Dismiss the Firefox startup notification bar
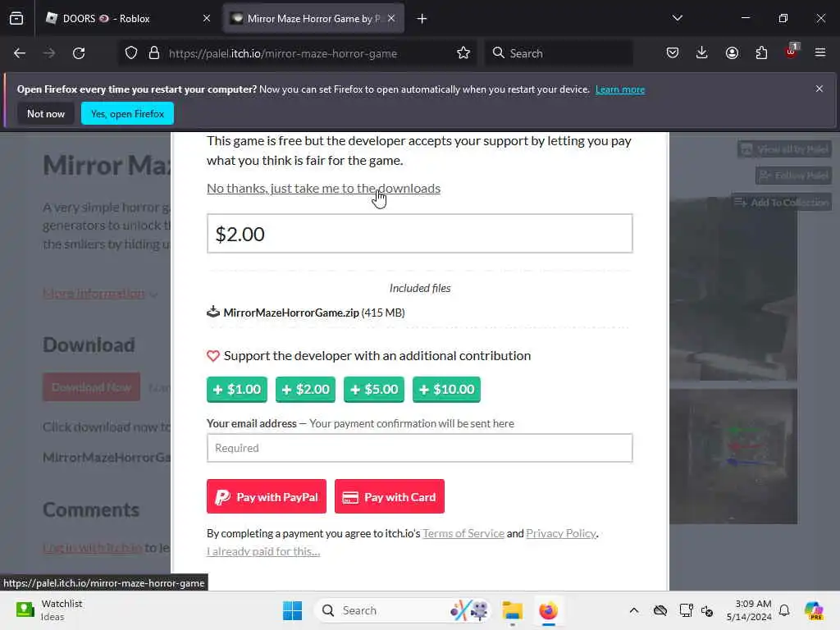The width and height of the screenshot is (840, 630). (819, 89)
